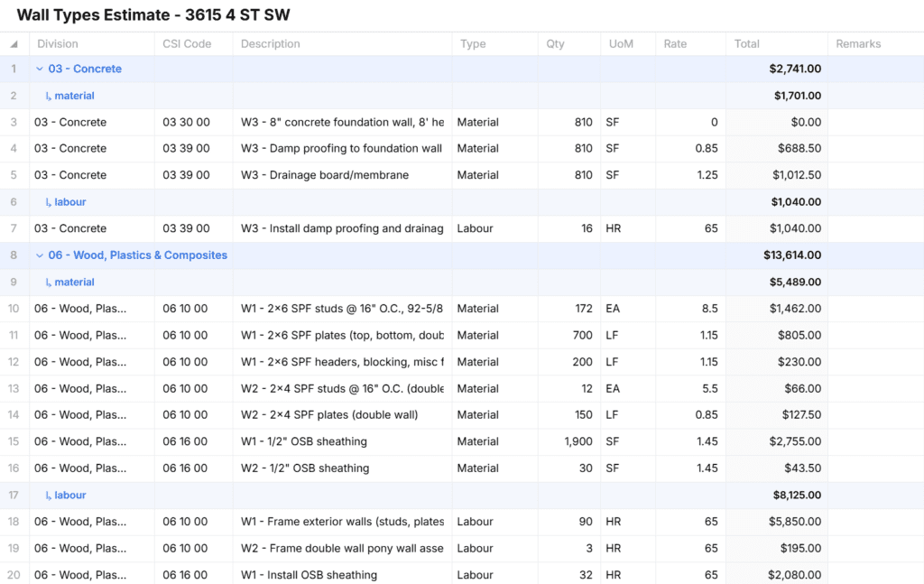The height and width of the screenshot is (584, 924).
Task: Select row number 10 in the row header
Action: [14, 309]
